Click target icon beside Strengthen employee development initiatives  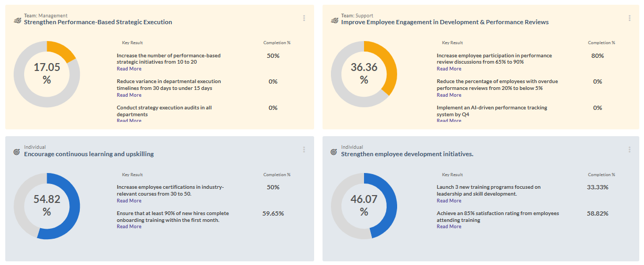(x=334, y=152)
